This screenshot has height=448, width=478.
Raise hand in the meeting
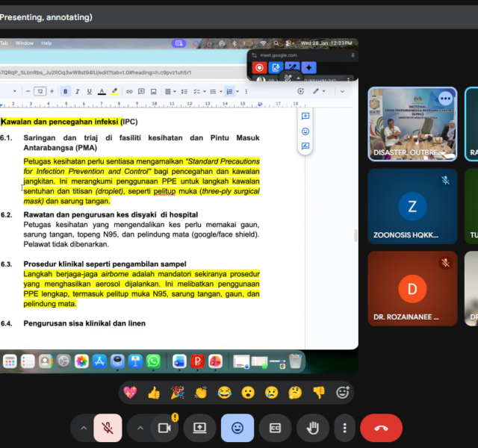[x=313, y=428]
